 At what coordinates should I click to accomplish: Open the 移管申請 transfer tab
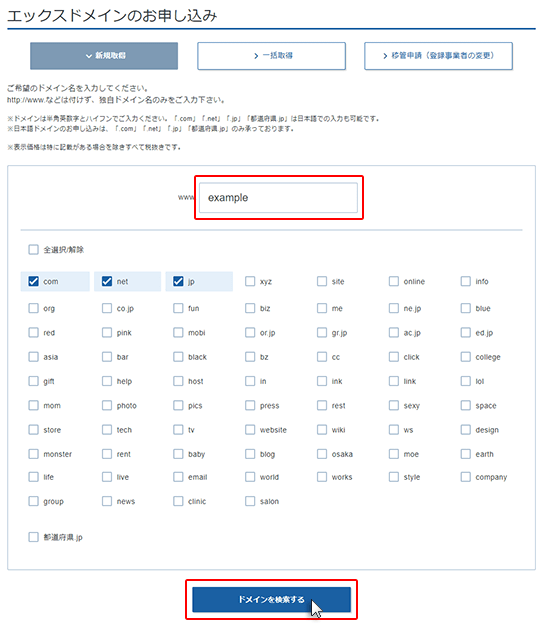(x=438, y=56)
